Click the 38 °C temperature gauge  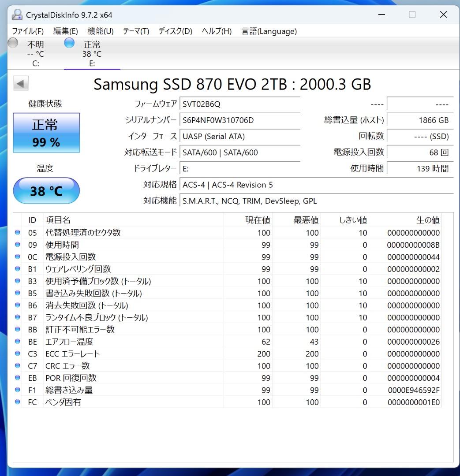pyautogui.click(x=46, y=190)
